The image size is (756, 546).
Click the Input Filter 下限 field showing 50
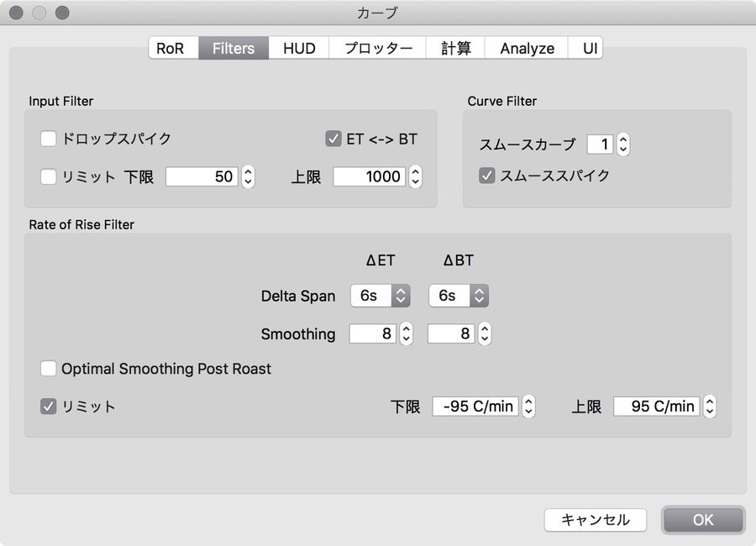pyautogui.click(x=202, y=176)
